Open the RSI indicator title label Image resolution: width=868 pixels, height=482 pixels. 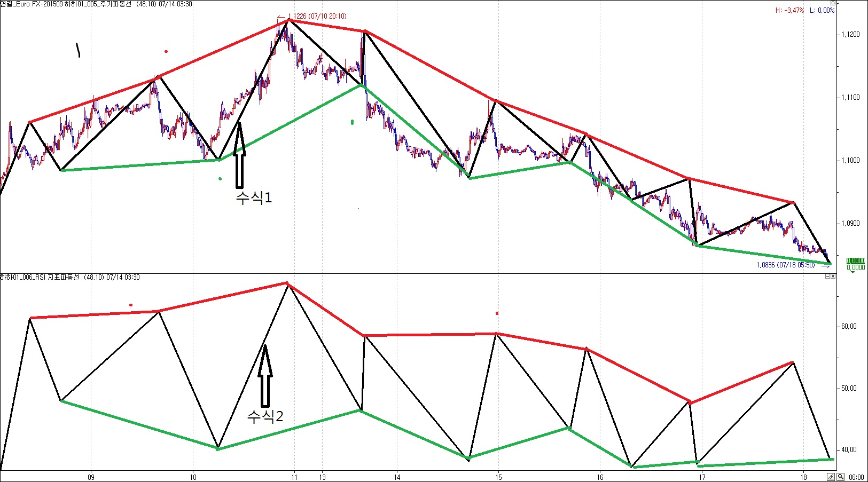pos(70,277)
